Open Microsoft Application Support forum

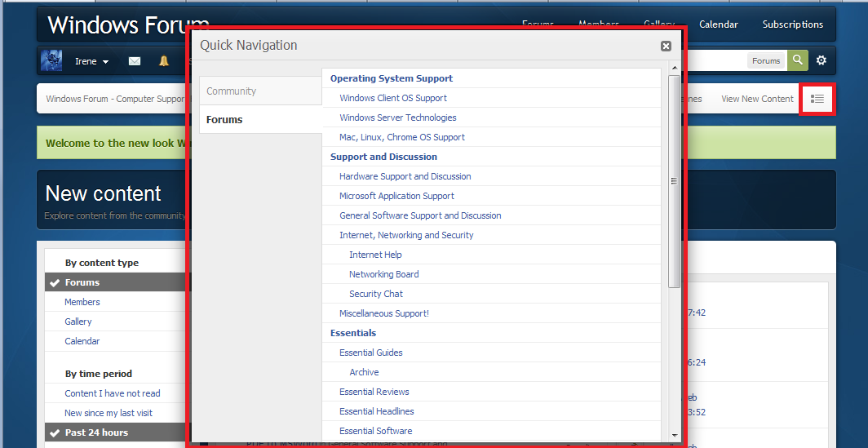point(396,196)
